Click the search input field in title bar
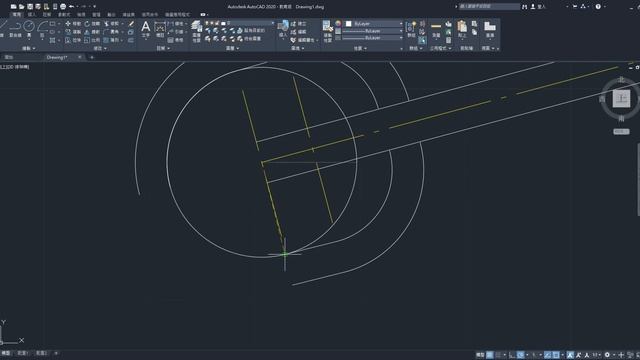640x360 pixels. 489,7
